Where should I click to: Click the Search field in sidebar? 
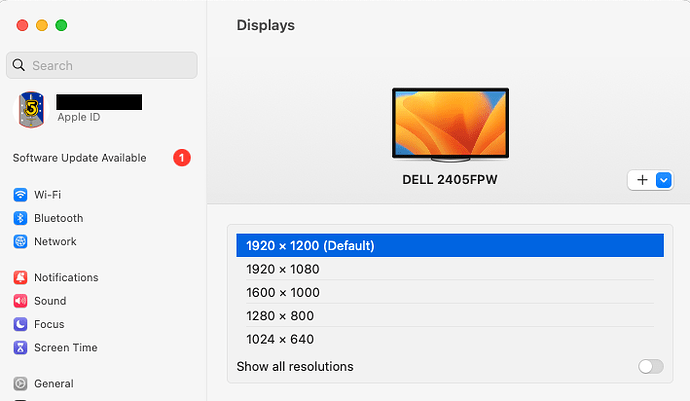click(102, 65)
